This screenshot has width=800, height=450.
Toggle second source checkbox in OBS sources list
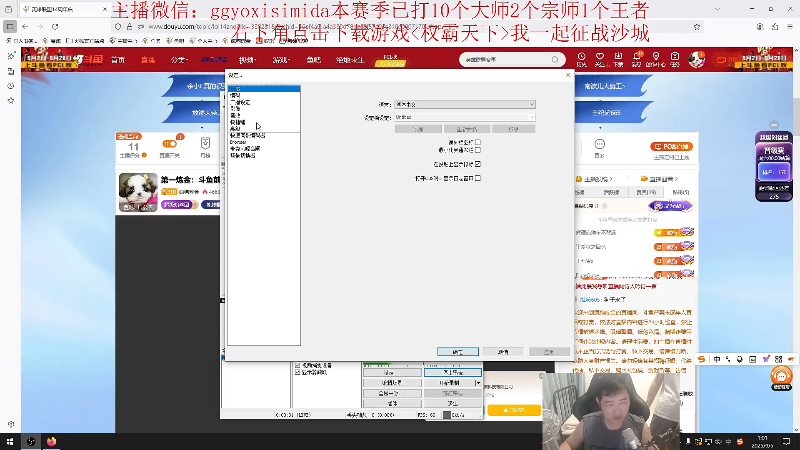[297, 372]
